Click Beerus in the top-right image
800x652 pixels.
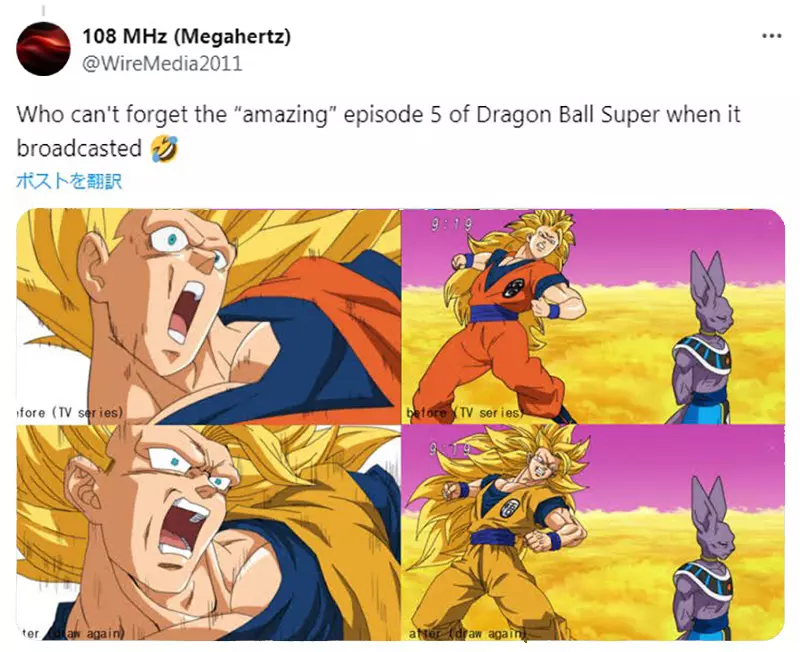click(x=705, y=337)
